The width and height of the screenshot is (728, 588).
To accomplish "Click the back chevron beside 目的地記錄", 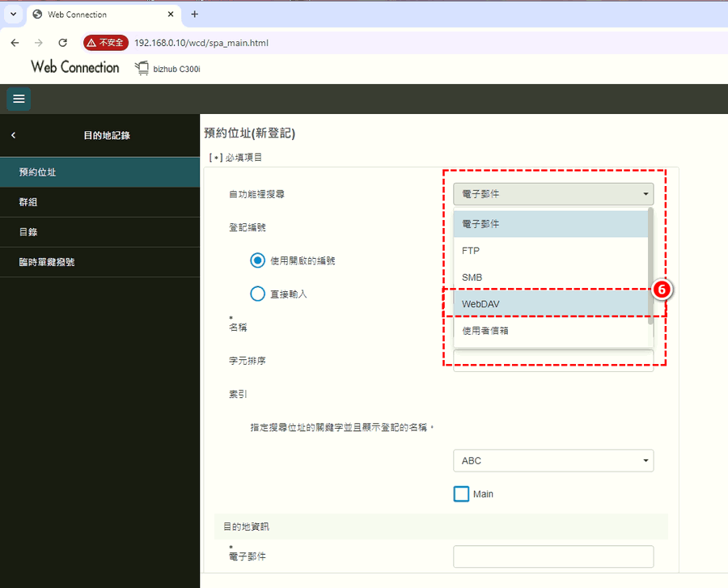I will pos(13,135).
